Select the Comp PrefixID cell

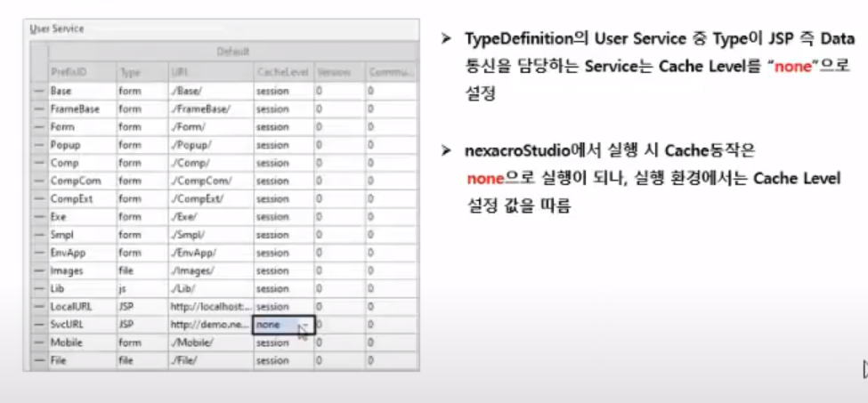click(82, 163)
